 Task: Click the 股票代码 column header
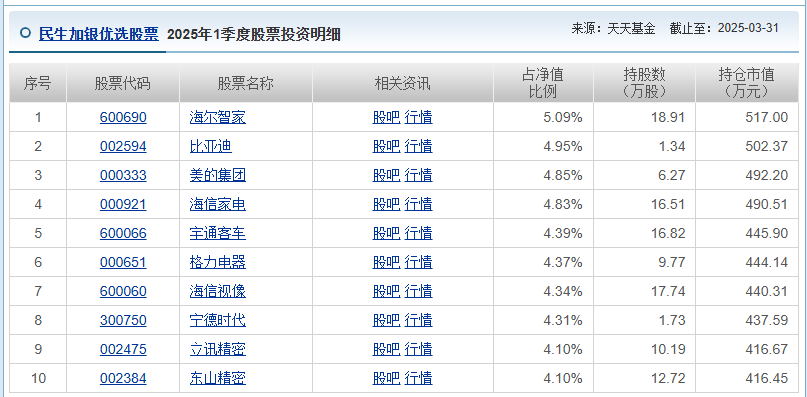[x=123, y=83]
